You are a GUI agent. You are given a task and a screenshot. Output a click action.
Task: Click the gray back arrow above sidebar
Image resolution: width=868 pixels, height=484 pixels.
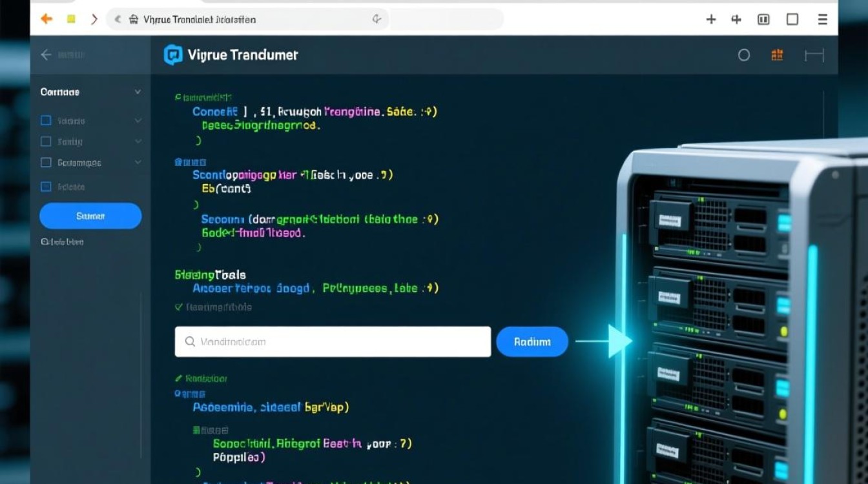(46, 55)
